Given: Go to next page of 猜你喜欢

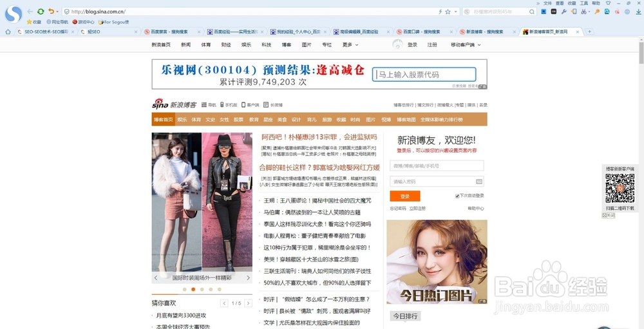Looking at the screenshot, I should pyautogui.click(x=248, y=303).
